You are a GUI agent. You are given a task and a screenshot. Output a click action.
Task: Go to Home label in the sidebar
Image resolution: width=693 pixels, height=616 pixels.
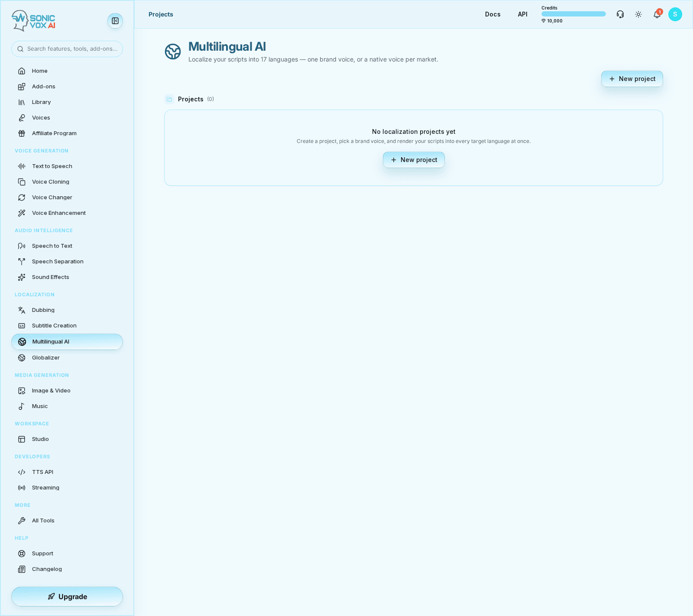(40, 71)
